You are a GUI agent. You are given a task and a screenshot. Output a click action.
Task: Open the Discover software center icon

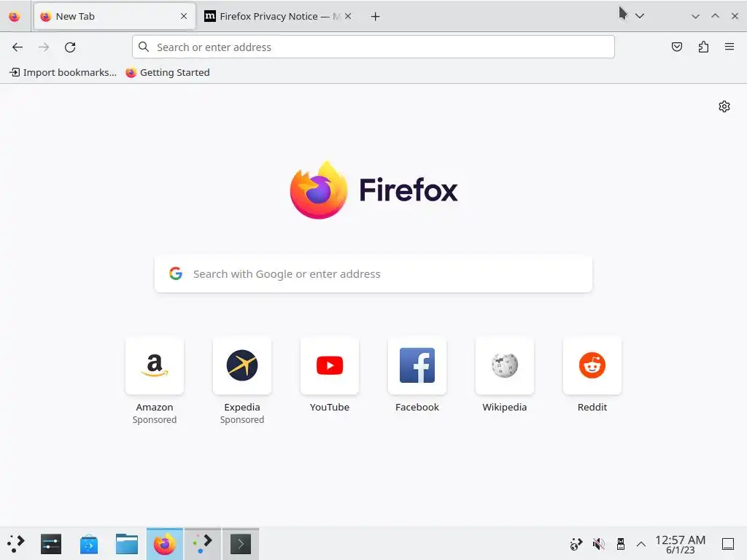tap(88, 544)
